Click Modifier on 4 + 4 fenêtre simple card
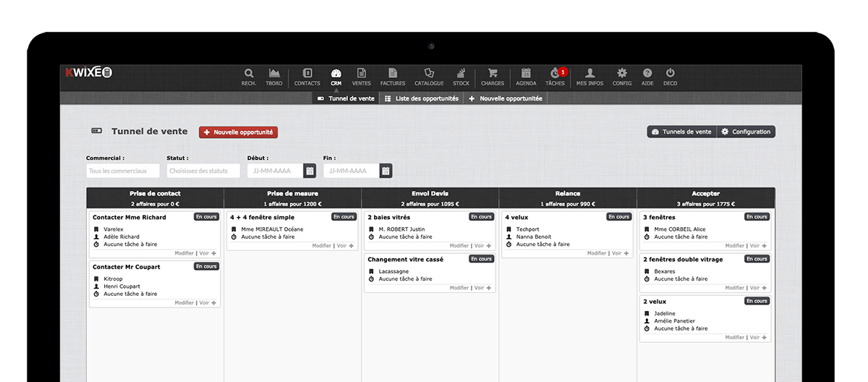Screen dimensions: 868x382 click(322, 246)
